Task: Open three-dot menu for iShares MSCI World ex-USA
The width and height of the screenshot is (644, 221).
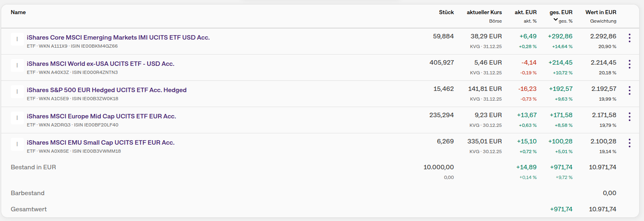Action: click(629, 64)
